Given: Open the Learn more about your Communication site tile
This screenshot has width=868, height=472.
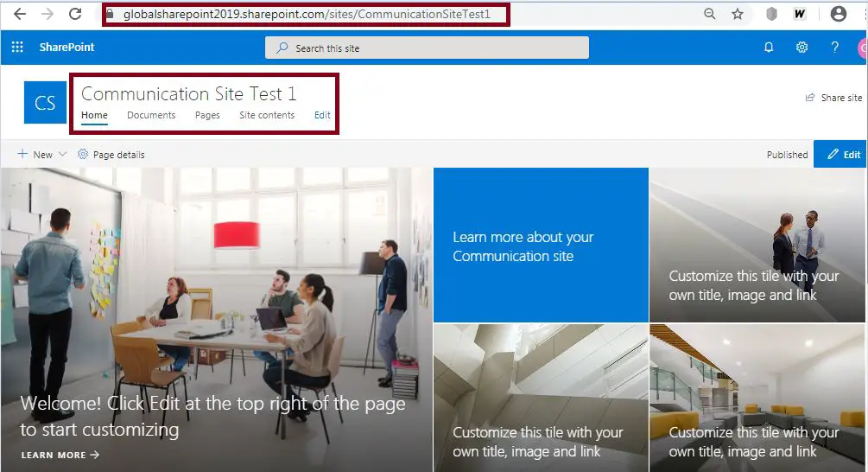Looking at the screenshot, I should (x=541, y=245).
